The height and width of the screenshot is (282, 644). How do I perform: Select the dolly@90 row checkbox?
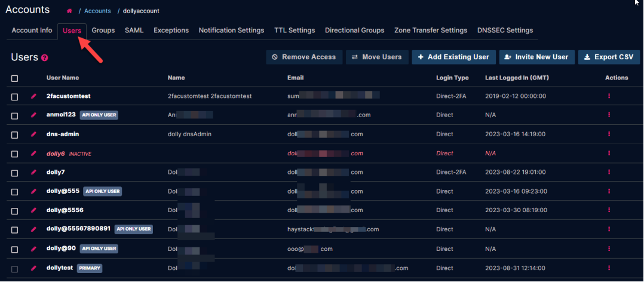(x=15, y=249)
